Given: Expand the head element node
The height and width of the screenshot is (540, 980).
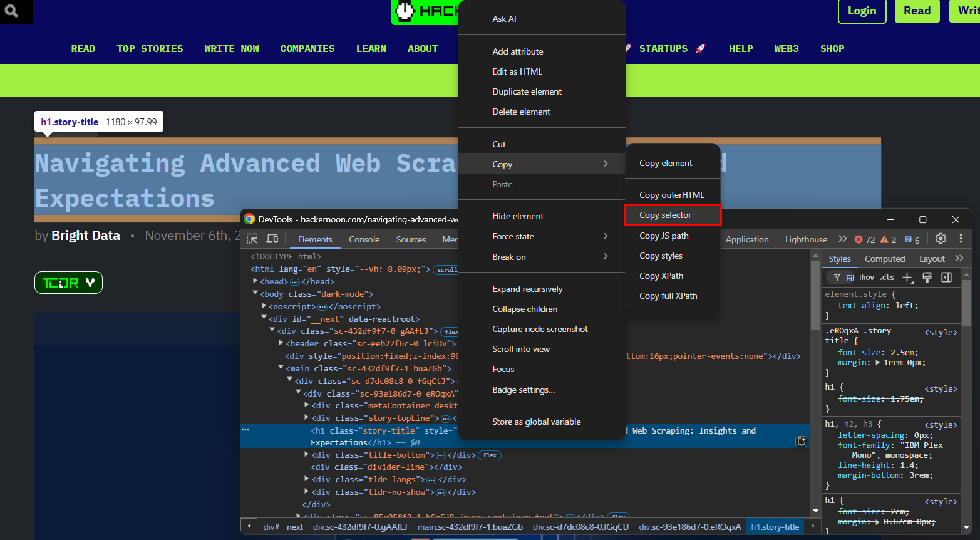Looking at the screenshot, I should click(x=255, y=281).
